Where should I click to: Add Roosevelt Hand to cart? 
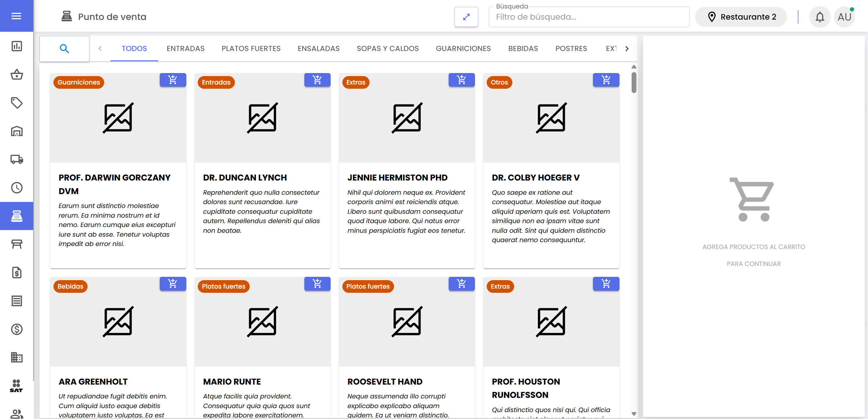pos(461,283)
